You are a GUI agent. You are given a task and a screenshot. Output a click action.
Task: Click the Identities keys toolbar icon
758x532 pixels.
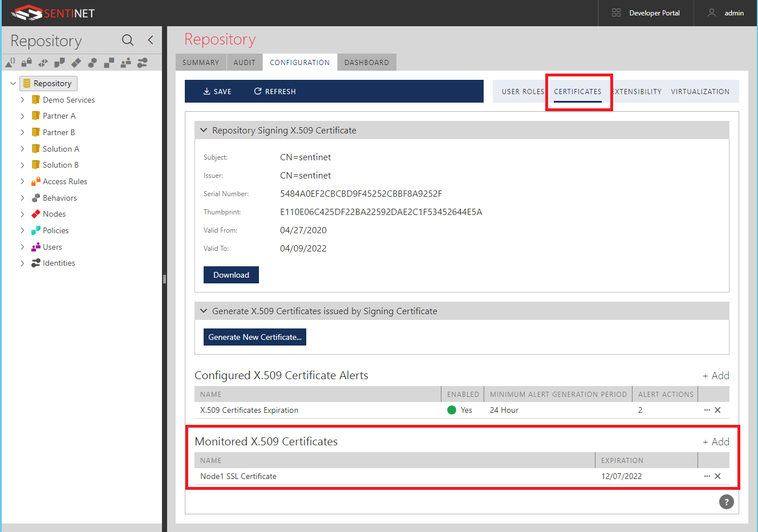pos(142,62)
